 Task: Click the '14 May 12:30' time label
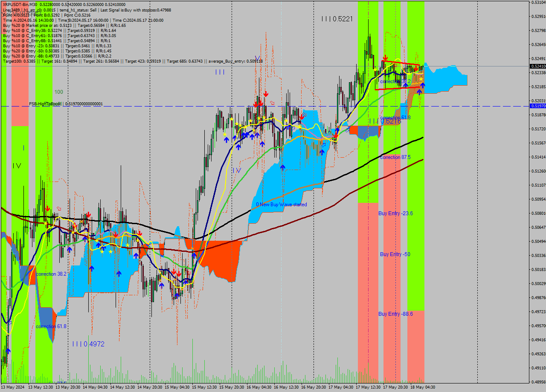(122, 387)
